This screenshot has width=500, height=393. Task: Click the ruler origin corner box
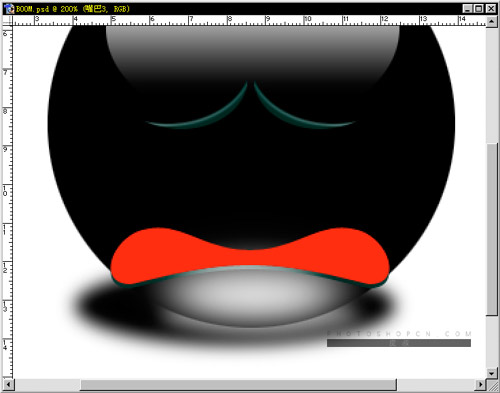[x=8, y=21]
